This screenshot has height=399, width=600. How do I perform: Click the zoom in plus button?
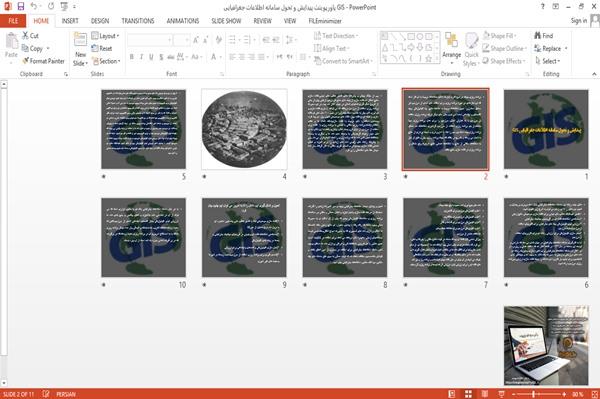point(564,394)
